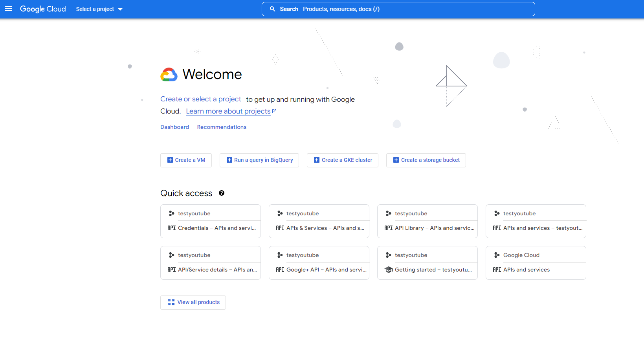Click API icon in Google Cloud APIs and services card
644x345 pixels.
pos(497,270)
